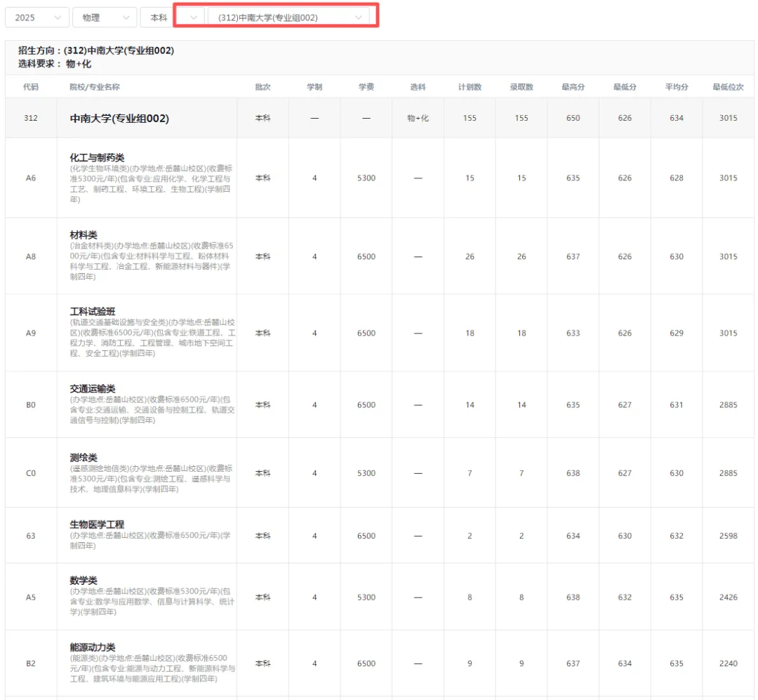The height and width of the screenshot is (700, 758).
Task: Click the 最低分 column header
Action: (625, 87)
